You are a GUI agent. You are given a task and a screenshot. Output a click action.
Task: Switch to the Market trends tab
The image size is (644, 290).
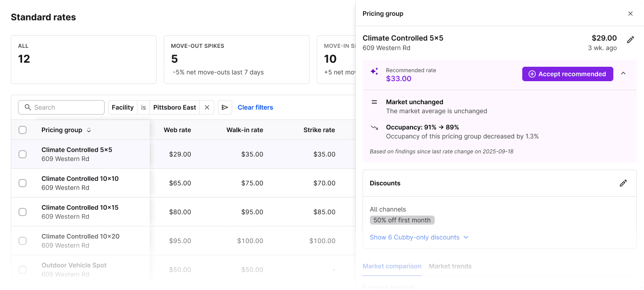coord(450,266)
